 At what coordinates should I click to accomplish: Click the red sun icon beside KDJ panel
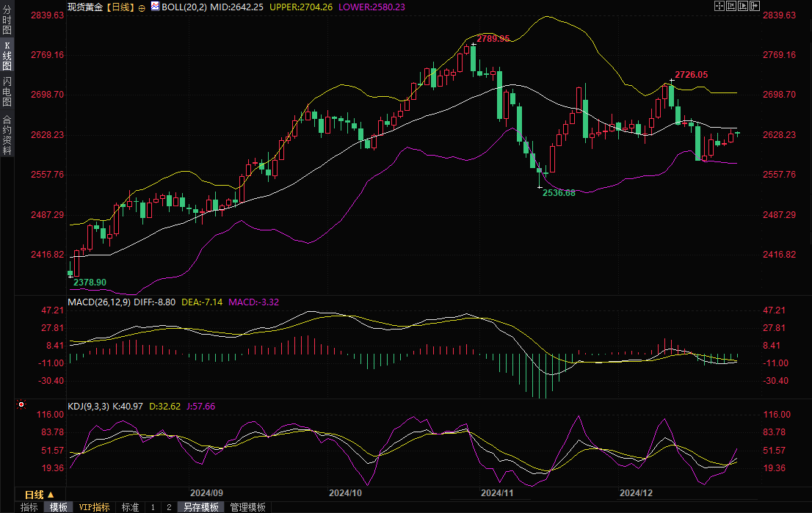coord(21,404)
